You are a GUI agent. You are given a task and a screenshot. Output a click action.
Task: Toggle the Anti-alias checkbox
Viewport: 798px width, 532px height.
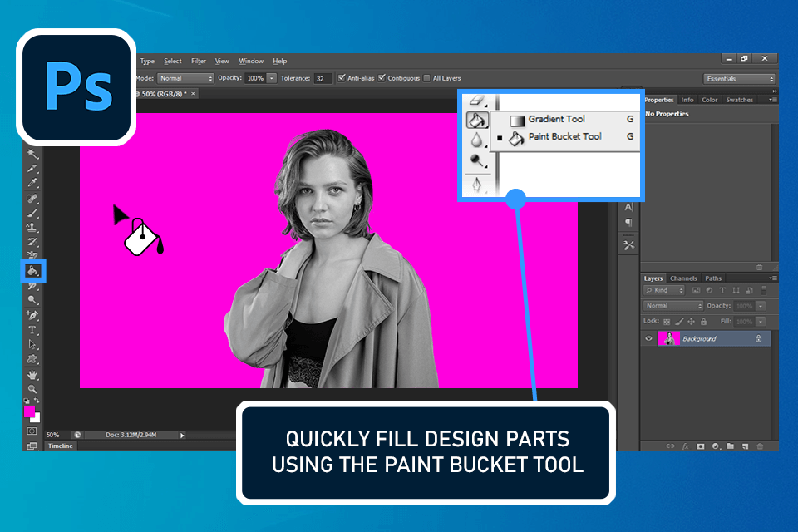[342, 78]
